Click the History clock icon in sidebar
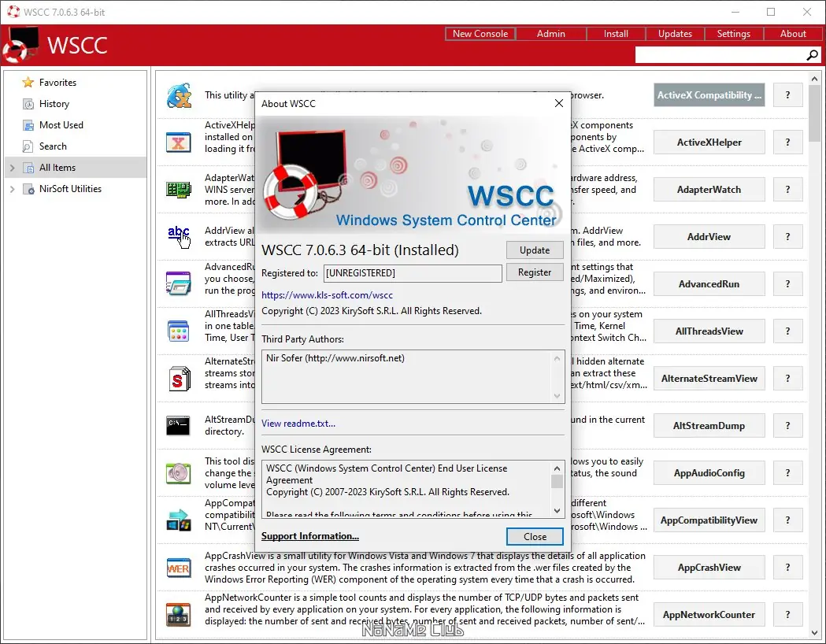The image size is (826, 644). [28, 104]
